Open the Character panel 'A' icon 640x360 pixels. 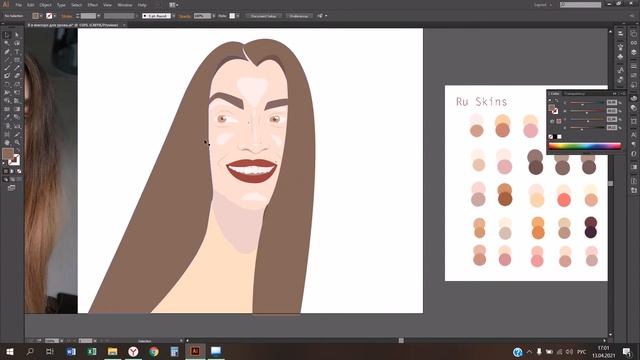click(x=633, y=135)
